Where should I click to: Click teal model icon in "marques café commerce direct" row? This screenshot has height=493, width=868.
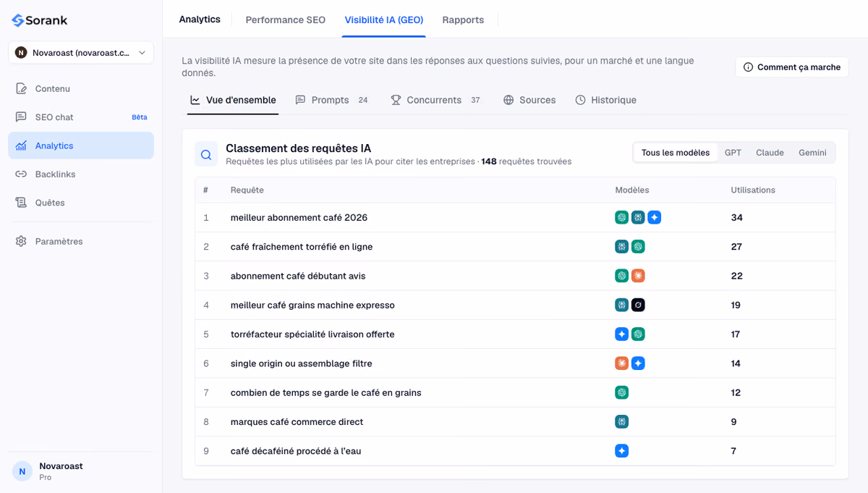[621, 422]
